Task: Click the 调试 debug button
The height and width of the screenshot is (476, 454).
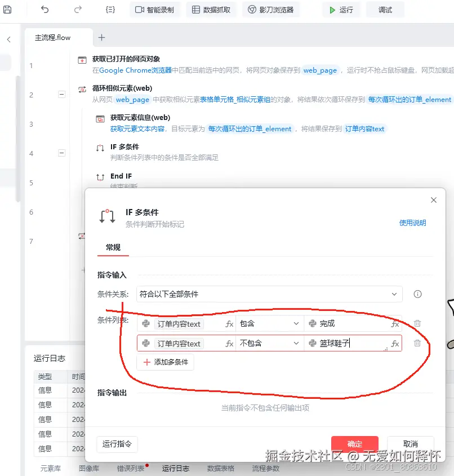Action: coord(385,9)
